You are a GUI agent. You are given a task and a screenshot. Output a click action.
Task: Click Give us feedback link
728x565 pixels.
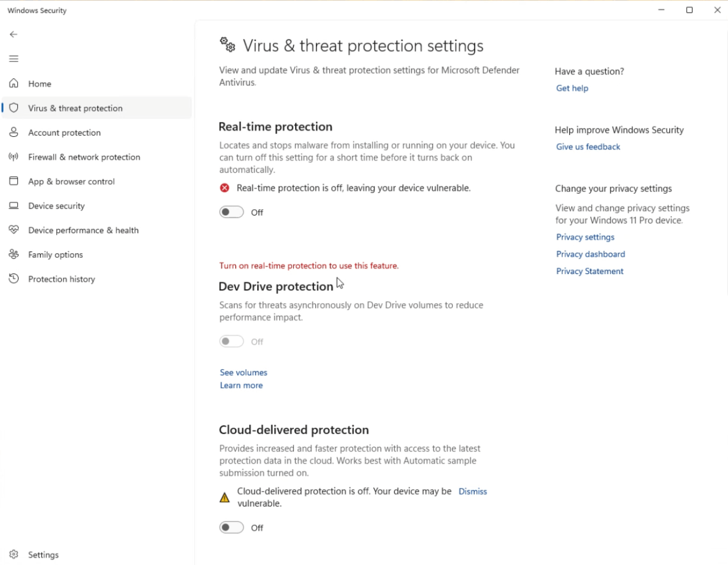pyautogui.click(x=588, y=147)
